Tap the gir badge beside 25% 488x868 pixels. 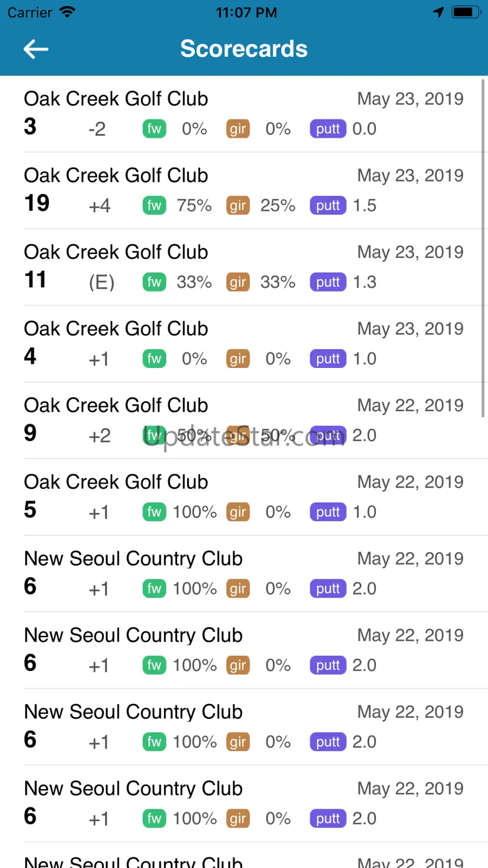[x=238, y=206]
